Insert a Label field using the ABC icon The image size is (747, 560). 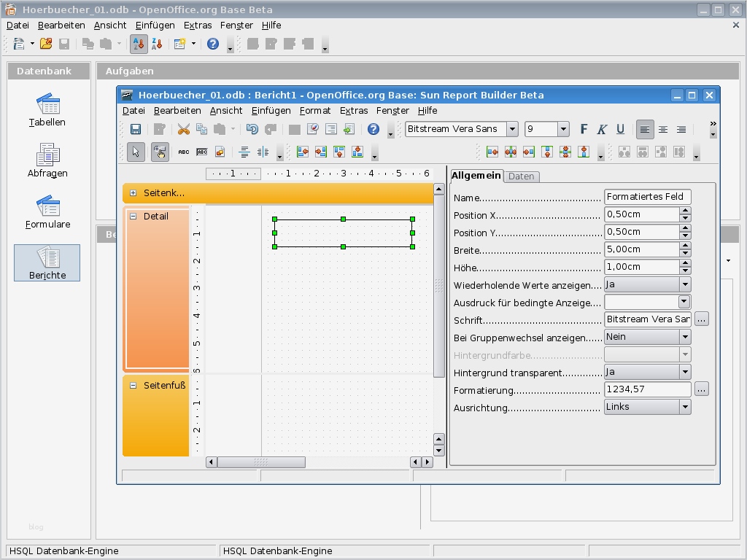coord(183,152)
